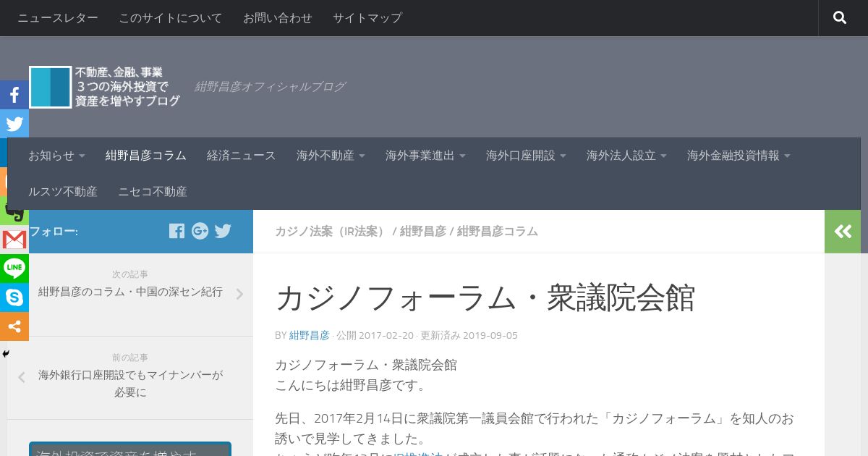Open 紺野昌彦コラム menu item
Screen dimensions: 868x456
click(146, 156)
